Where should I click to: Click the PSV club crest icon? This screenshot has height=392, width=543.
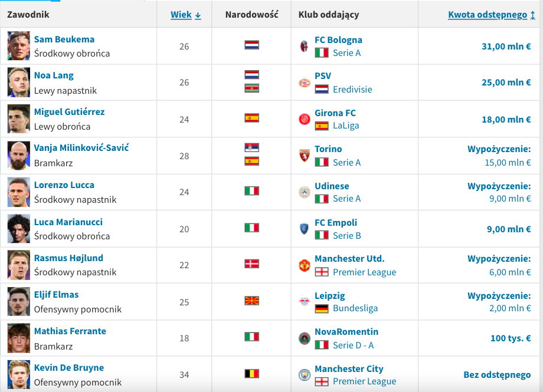tap(304, 83)
